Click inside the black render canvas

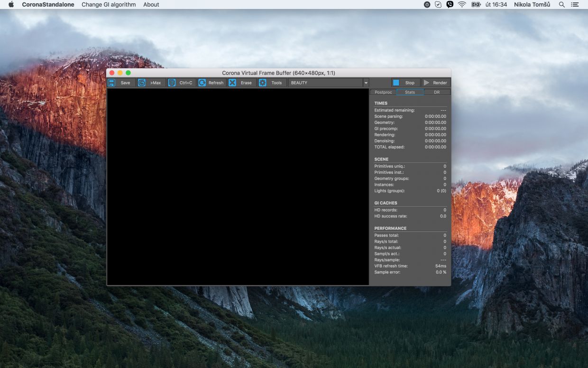tap(238, 187)
